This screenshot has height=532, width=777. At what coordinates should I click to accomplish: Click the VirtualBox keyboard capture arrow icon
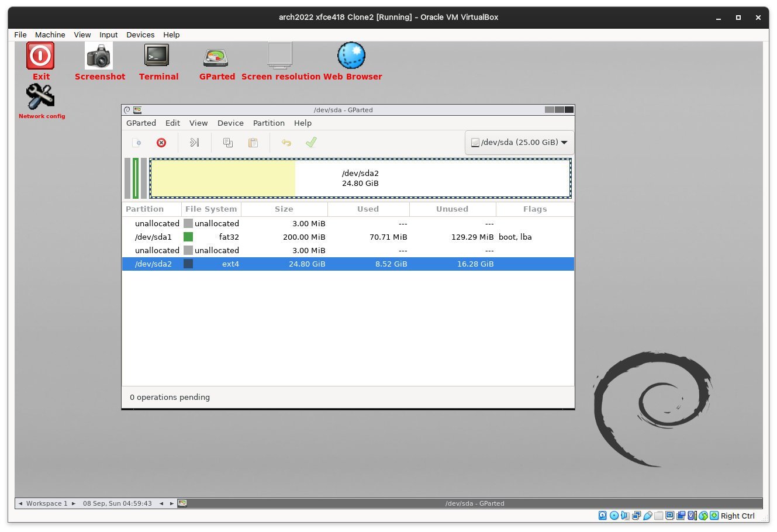tap(714, 516)
